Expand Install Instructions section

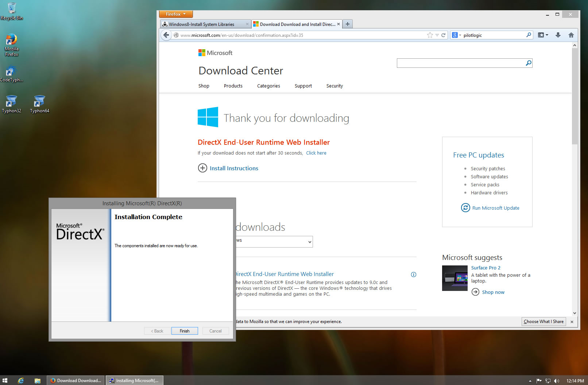(x=228, y=168)
